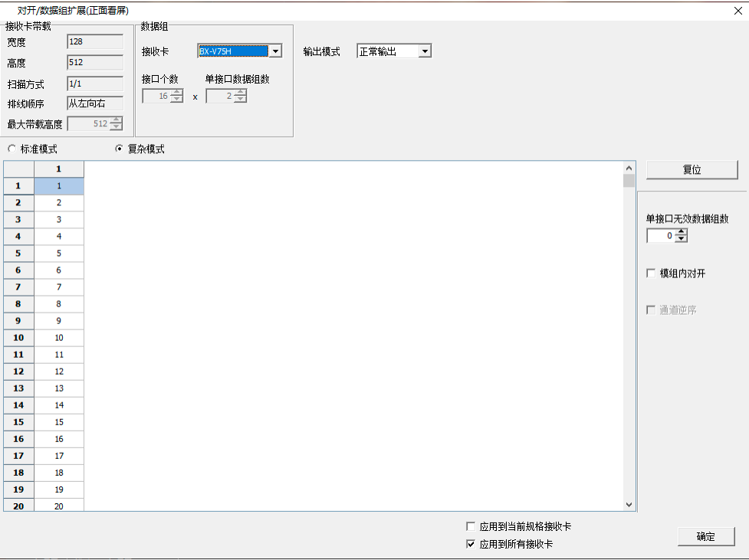This screenshot has height=560, width=749.
Task: Enable 应用到当前规格接收卡 checkbox
Action: (x=471, y=526)
